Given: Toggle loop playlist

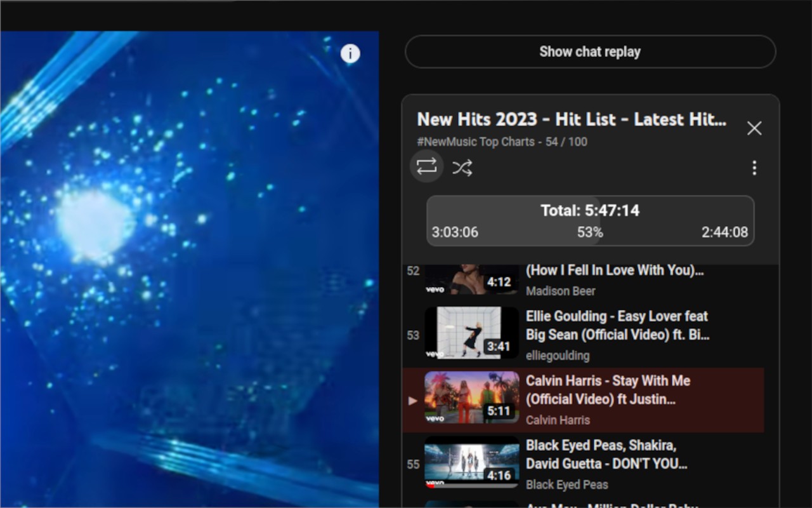Looking at the screenshot, I should pos(426,166).
